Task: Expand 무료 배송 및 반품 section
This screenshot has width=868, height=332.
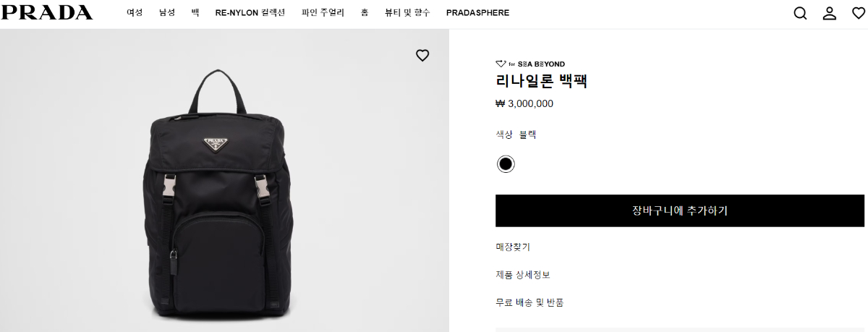Action: [x=529, y=302]
